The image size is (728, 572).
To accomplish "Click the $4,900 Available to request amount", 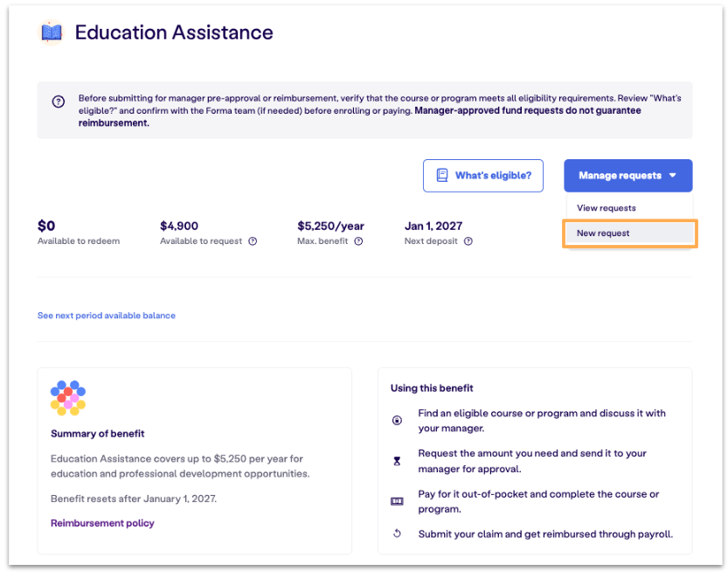I will 179,226.
